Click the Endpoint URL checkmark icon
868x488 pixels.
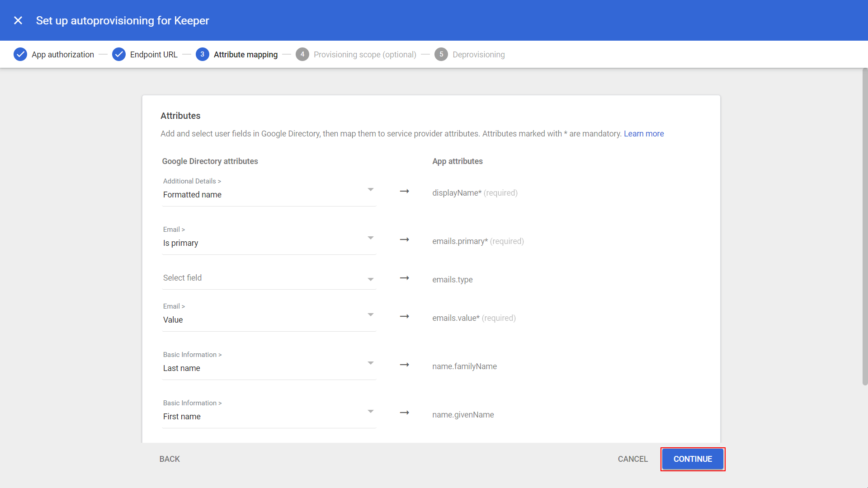(x=119, y=54)
